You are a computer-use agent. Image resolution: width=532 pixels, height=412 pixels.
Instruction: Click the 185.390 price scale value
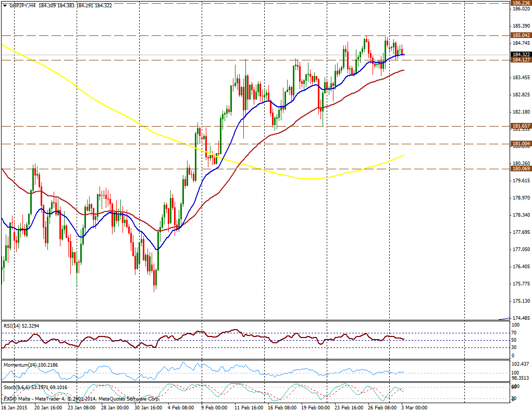tap(521, 26)
